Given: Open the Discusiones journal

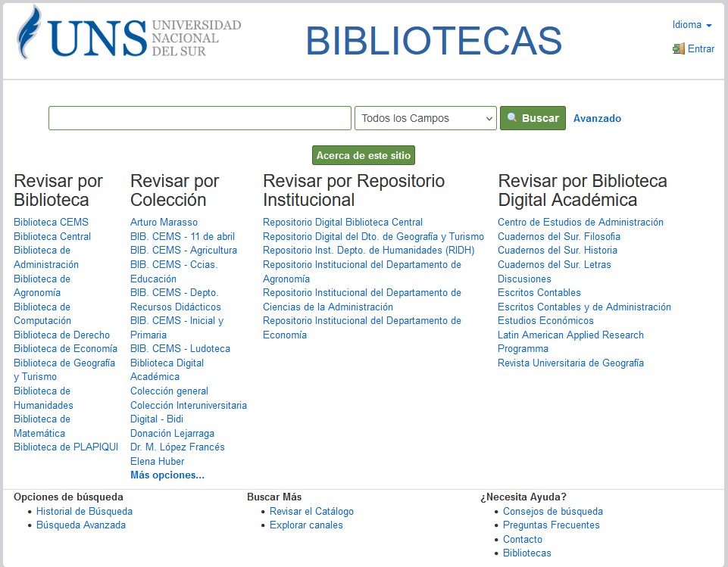Looking at the screenshot, I should click(x=525, y=279).
